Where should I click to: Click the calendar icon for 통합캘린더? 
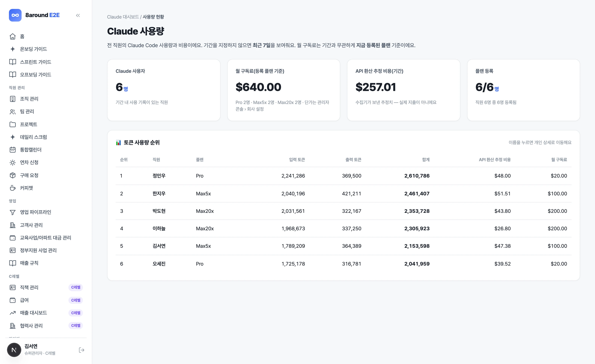pos(13,150)
